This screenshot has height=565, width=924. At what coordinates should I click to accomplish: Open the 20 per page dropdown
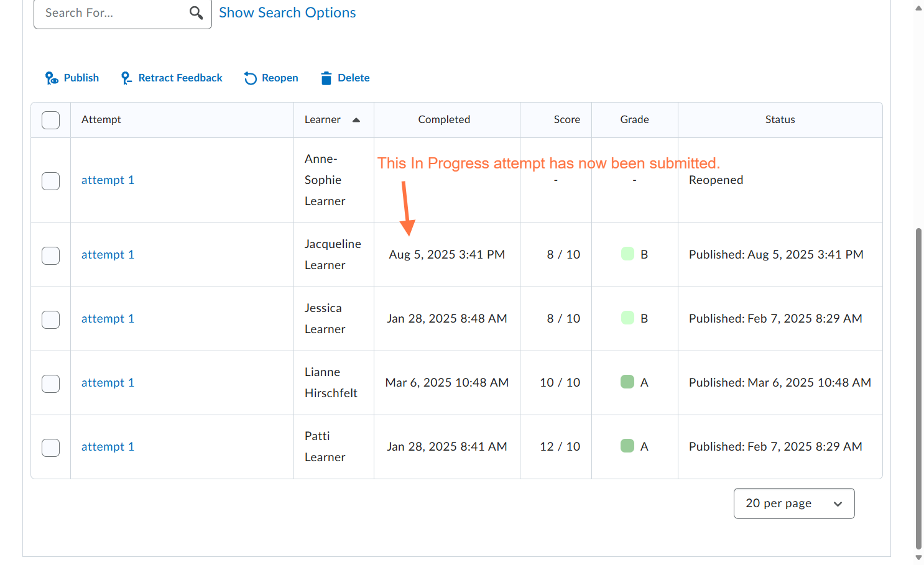tap(794, 503)
